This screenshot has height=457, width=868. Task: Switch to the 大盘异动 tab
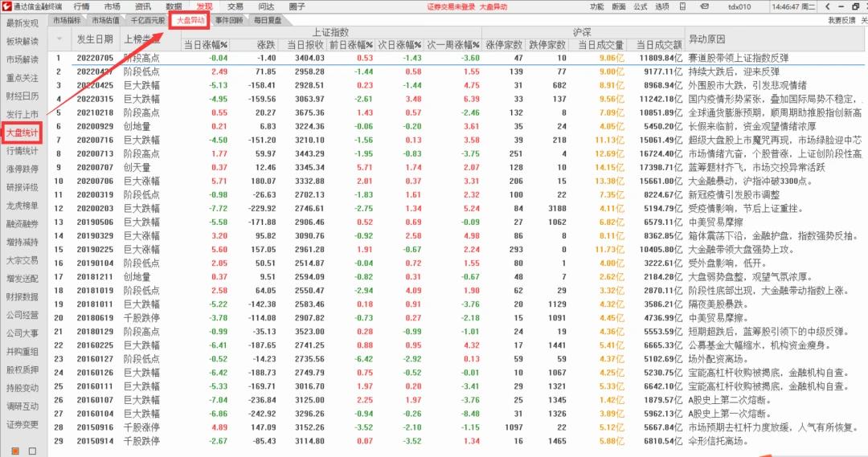(190, 20)
